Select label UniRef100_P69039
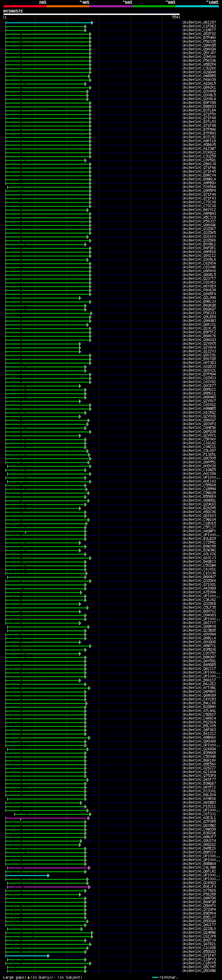The height and width of the screenshot is (980, 222). click(199, 80)
